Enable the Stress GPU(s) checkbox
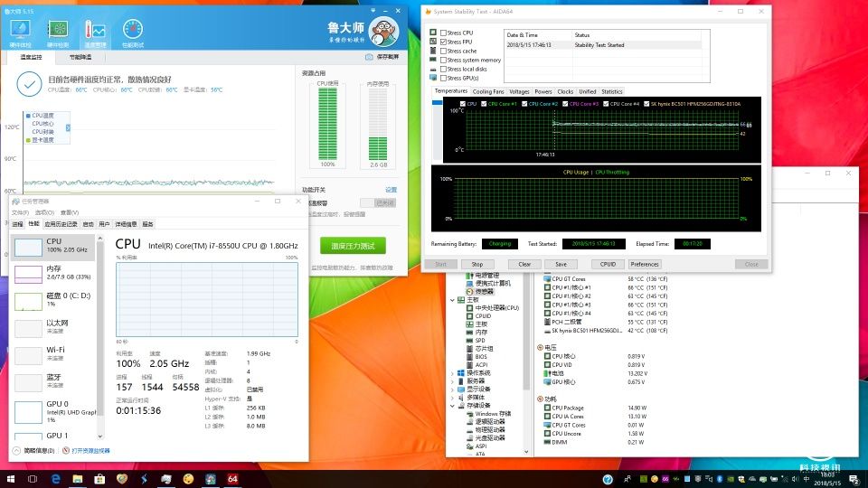This screenshot has height=488, width=868. point(443,78)
